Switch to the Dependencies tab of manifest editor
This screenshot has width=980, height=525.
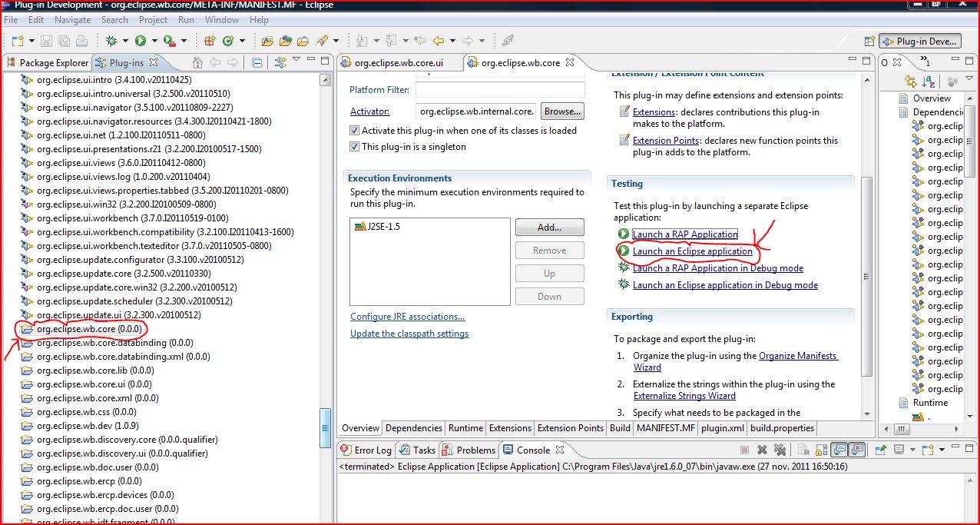point(413,428)
